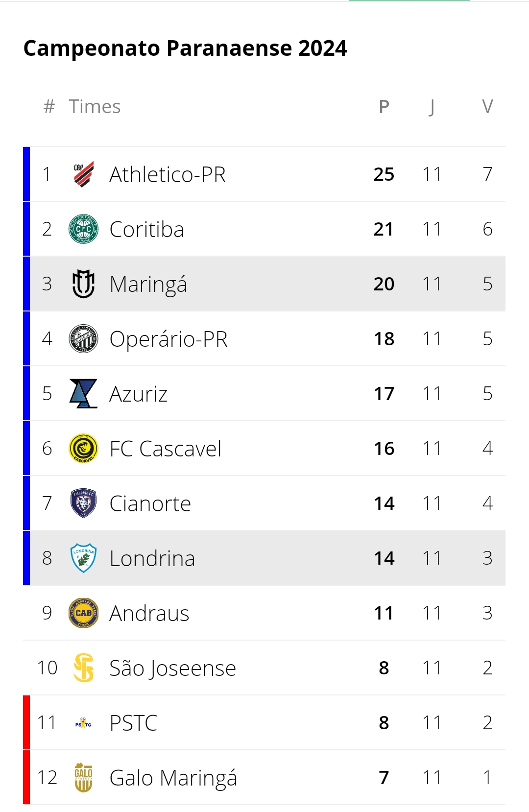
Task: Click the Operário-PR round badge
Action: coord(83,339)
